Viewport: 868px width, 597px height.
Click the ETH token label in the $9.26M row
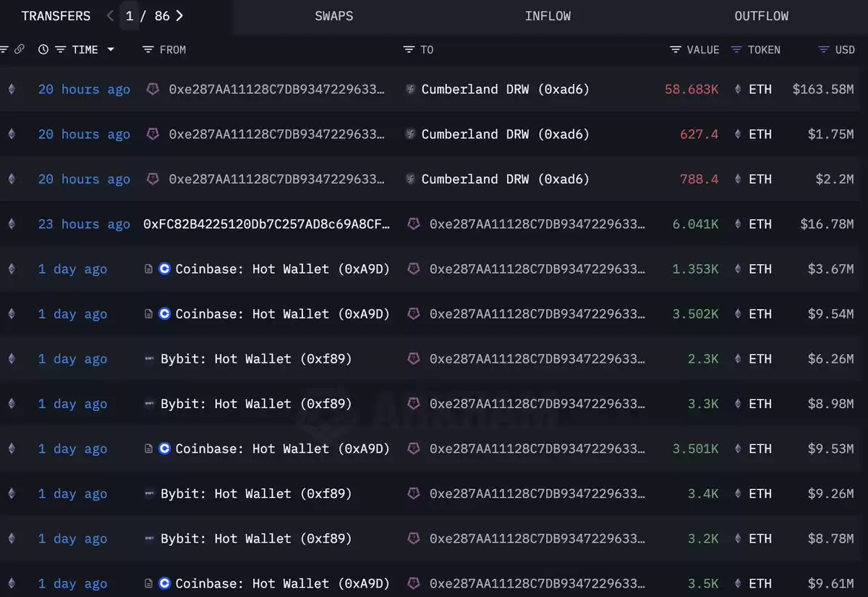click(760, 494)
